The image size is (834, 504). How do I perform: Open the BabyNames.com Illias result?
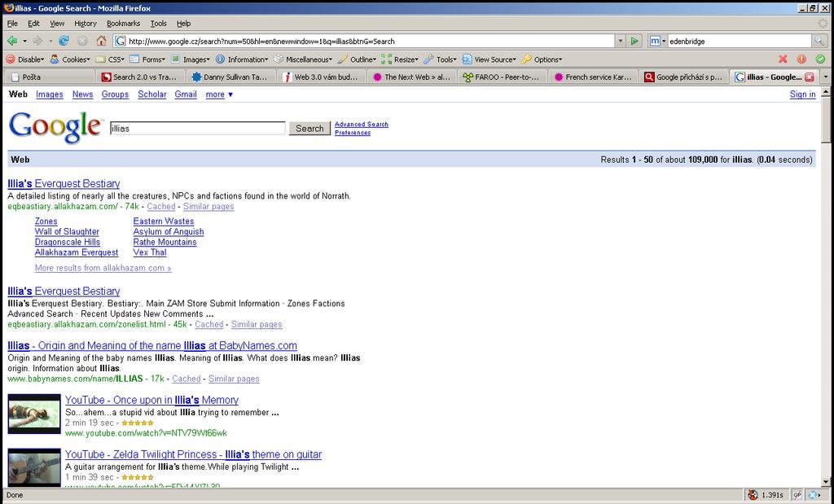pos(152,345)
